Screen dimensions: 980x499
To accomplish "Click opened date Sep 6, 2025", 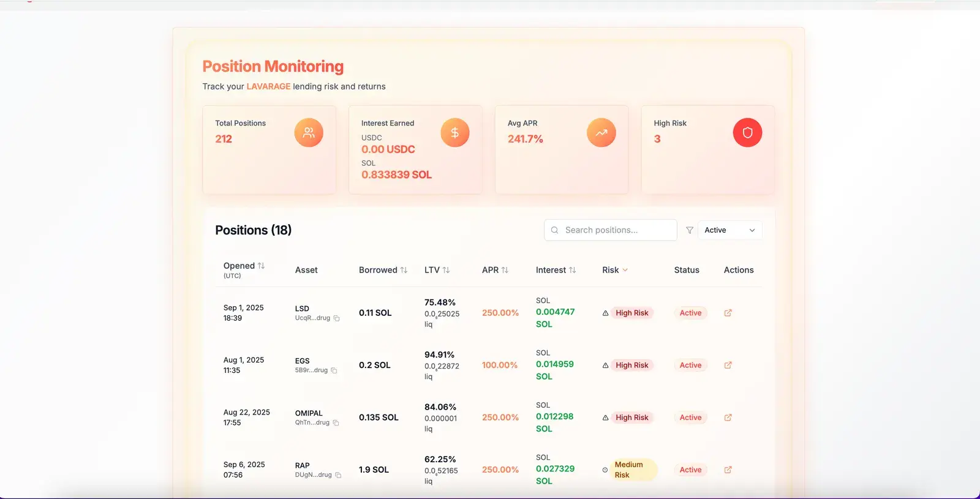I will [244, 465].
